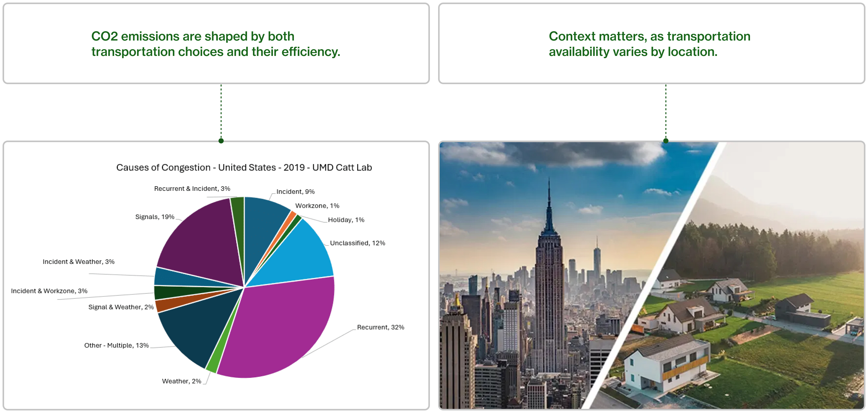The height and width of the screenshot is (413, 868).
Task: Click the 'Holiday, 1%' label
Action: [346, 220]
